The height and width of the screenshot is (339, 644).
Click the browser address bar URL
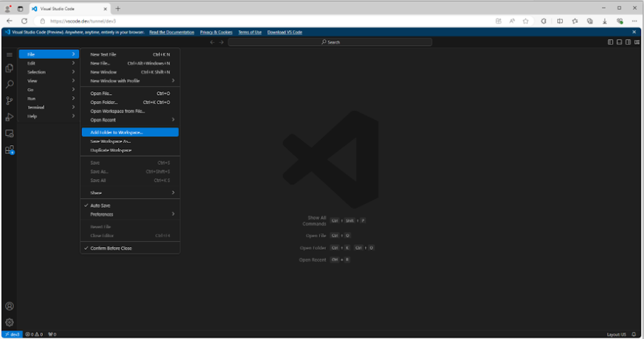83,21
